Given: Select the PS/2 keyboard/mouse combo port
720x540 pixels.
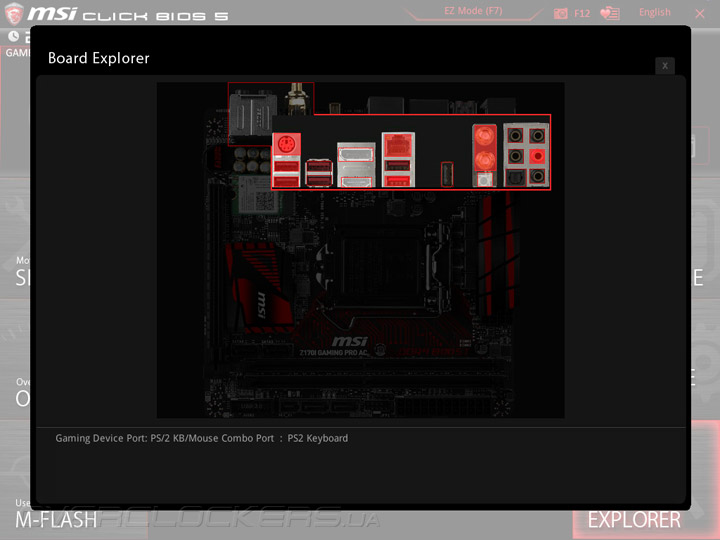Looking at the screenshot, I should [x=287, y=146].
